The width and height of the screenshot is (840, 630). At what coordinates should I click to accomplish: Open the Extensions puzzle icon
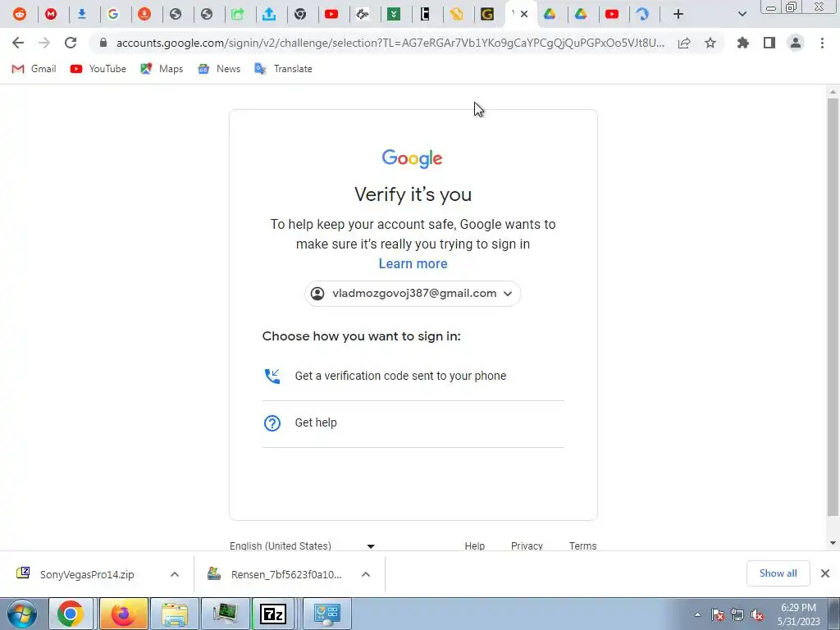[743, 43]
